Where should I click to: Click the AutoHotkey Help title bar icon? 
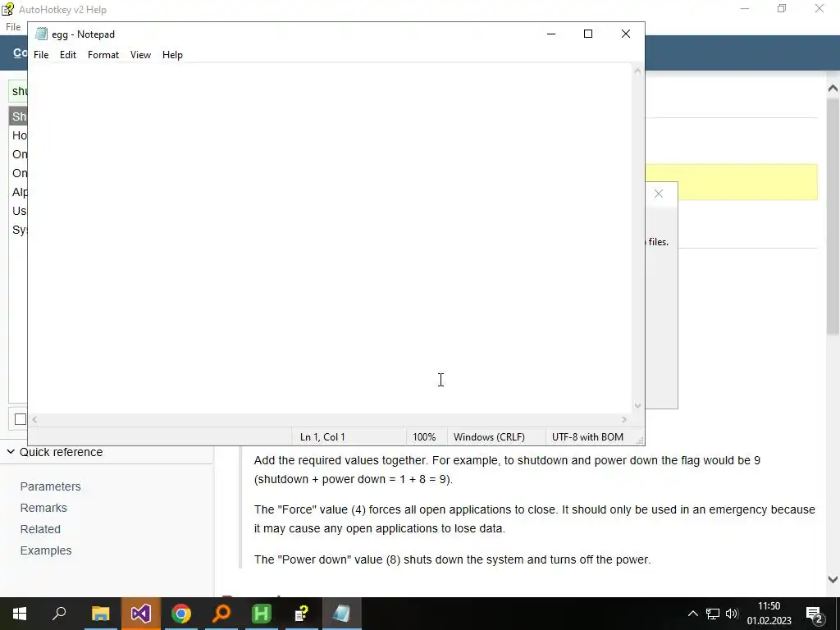(x=7, y=8)
